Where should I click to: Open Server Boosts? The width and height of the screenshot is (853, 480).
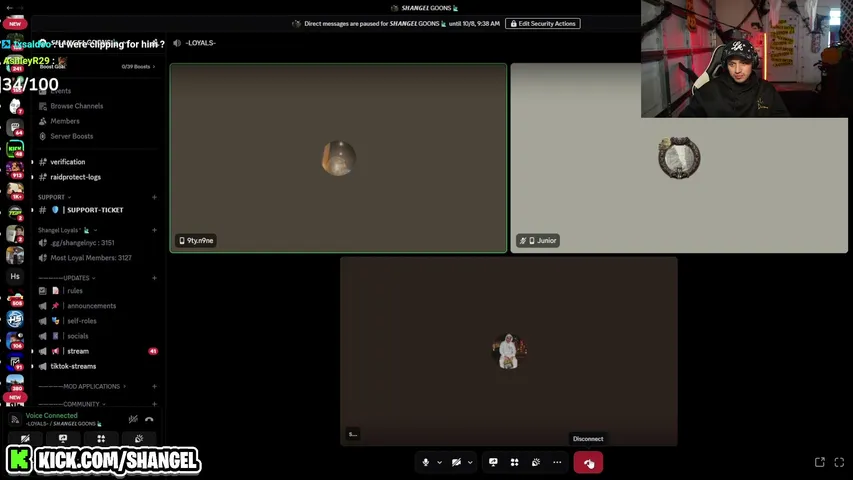coord(71,136)
